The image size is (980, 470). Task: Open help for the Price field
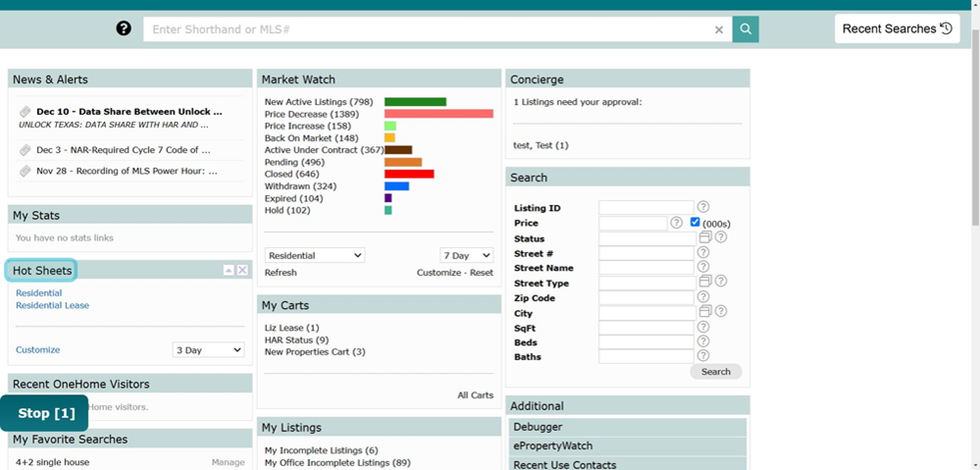[676, 223]
